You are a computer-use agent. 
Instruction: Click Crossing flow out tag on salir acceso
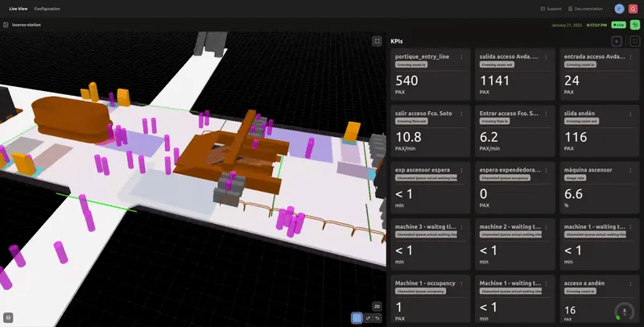tap(411, 122)
